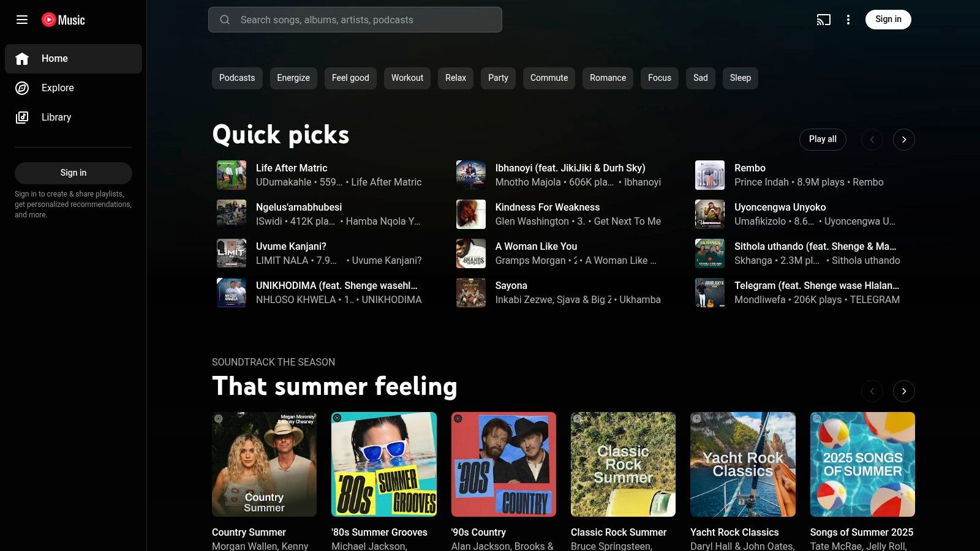This screenshot has width=980, height=551.
Task: Click the Rembo song title
Action: 750,168
